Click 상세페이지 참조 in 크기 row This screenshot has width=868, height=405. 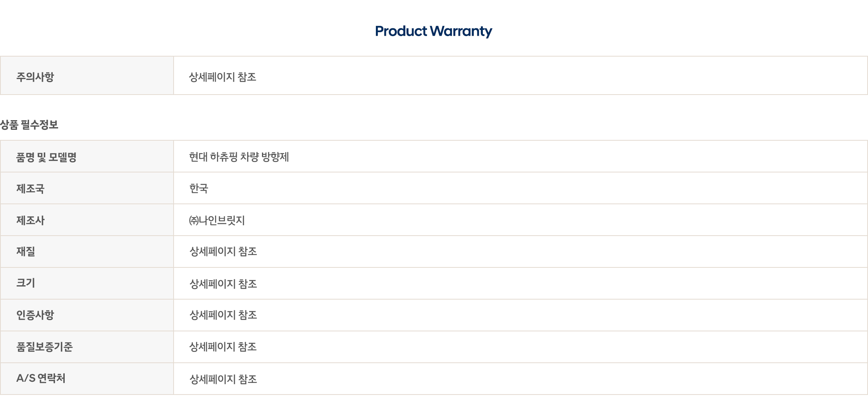coord(223,284)
